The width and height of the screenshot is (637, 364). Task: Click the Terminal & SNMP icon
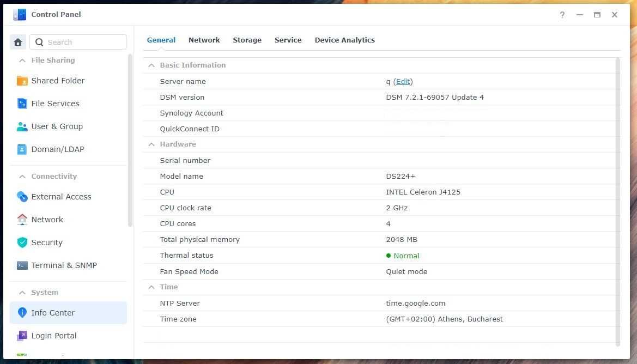(22, 265)
